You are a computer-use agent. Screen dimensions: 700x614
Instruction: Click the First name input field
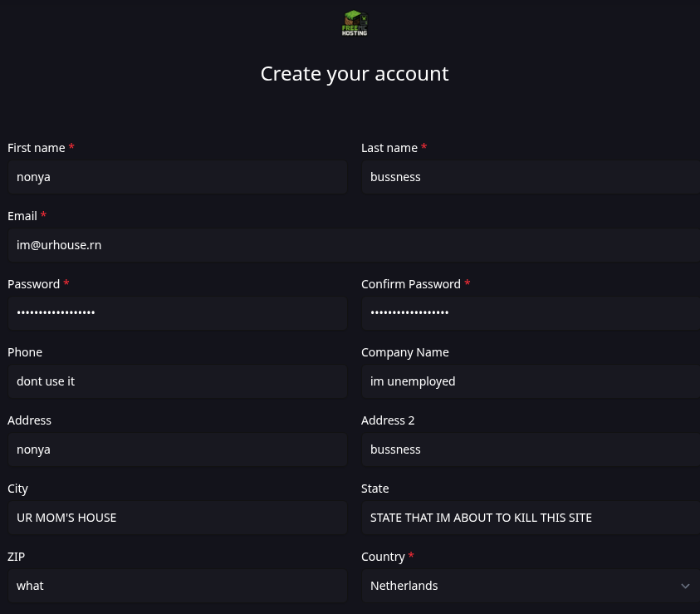177,177
